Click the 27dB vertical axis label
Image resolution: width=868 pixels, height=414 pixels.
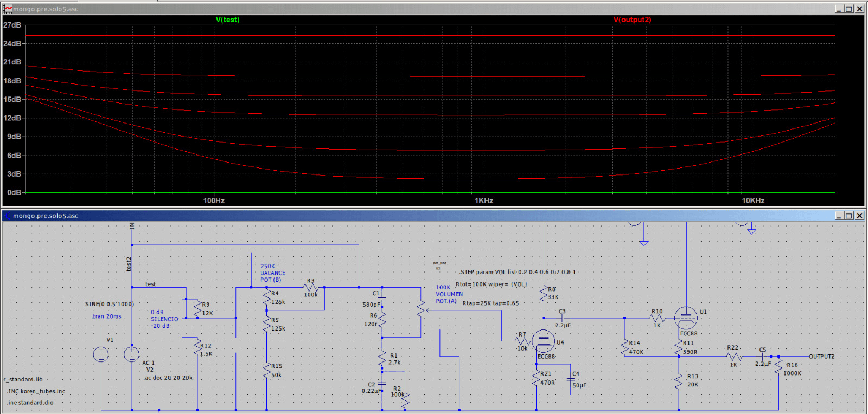[12, 25]
